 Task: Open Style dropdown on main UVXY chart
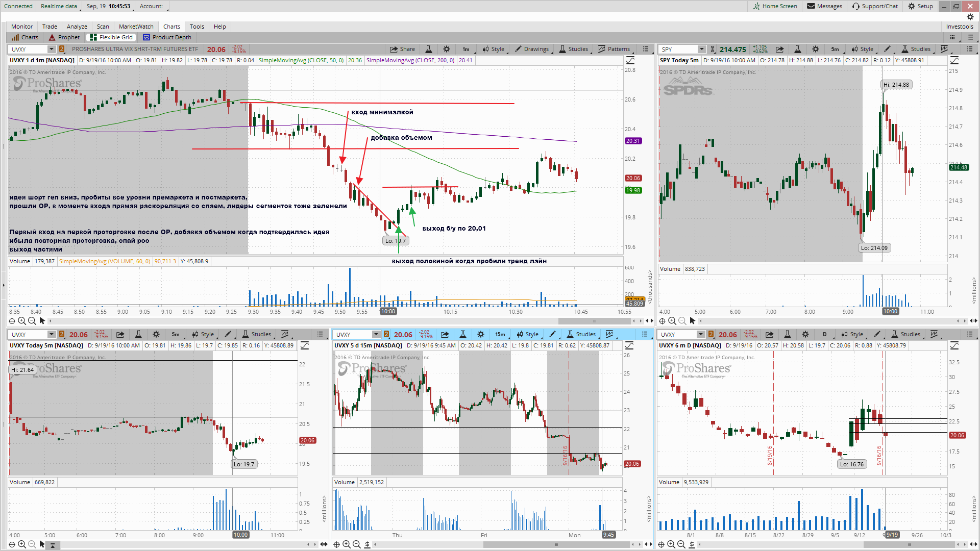pos(493,49)
